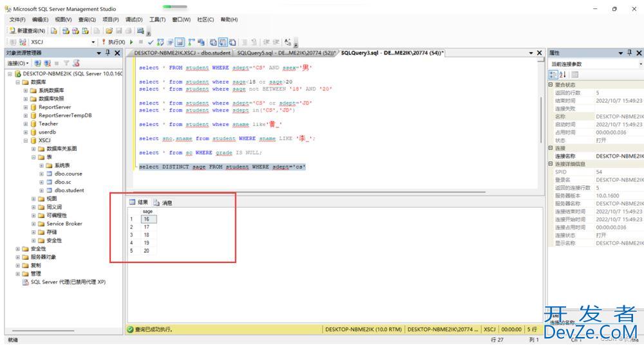The height and width of the screenshot is (346, 644).
Task: Open the 工具(T) menu
Action: 157,19
